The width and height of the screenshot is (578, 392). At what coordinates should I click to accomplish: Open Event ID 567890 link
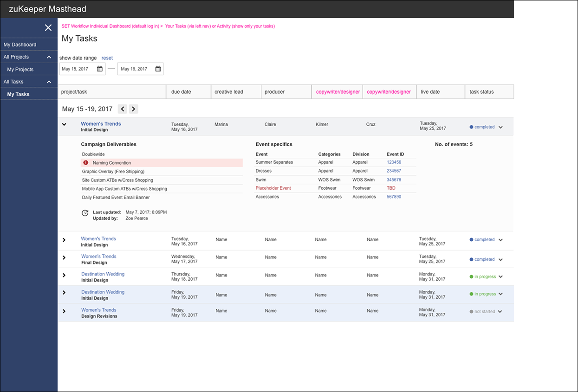click(x=394, y=197)
